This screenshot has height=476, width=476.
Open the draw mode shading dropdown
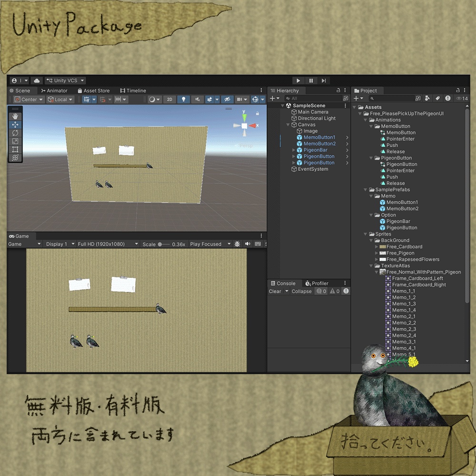[154, 99]
